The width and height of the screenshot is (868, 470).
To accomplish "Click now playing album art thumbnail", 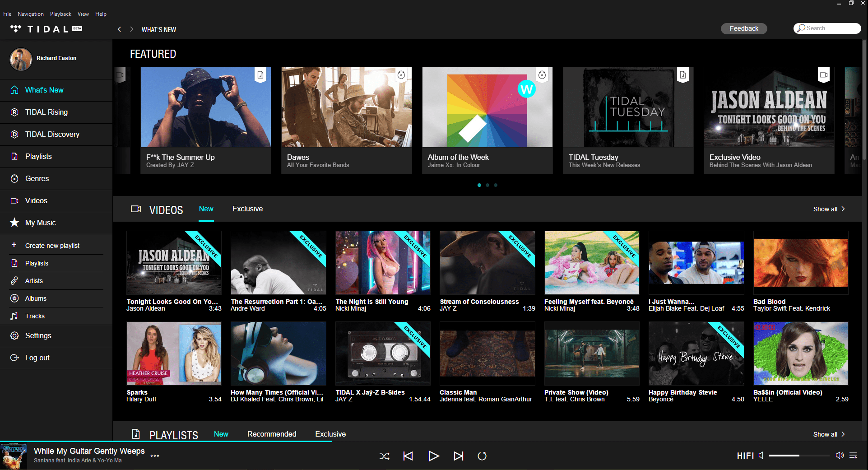I will (x=14, y=456).
